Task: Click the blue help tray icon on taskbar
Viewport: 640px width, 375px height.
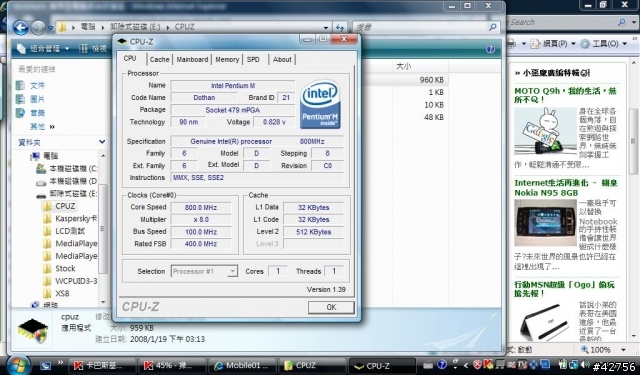Action: tap(442, 365)
